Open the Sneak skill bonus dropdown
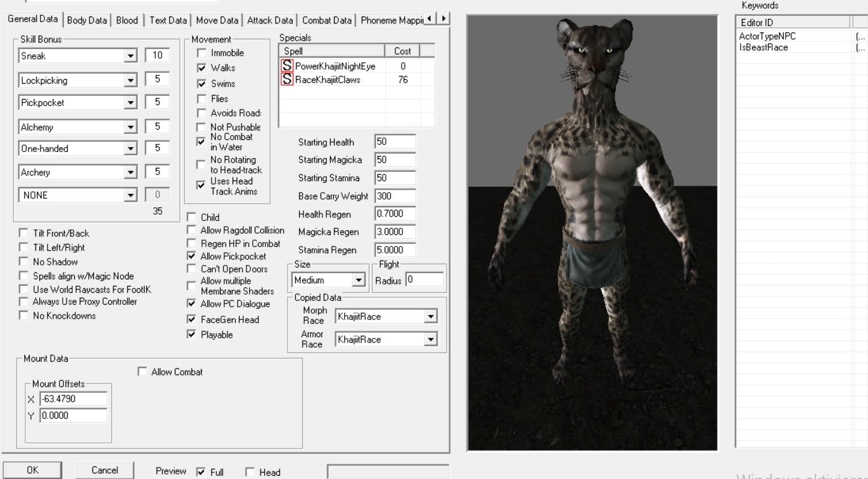868x479 pixels. pyautogui.click(x=131, y=56)
